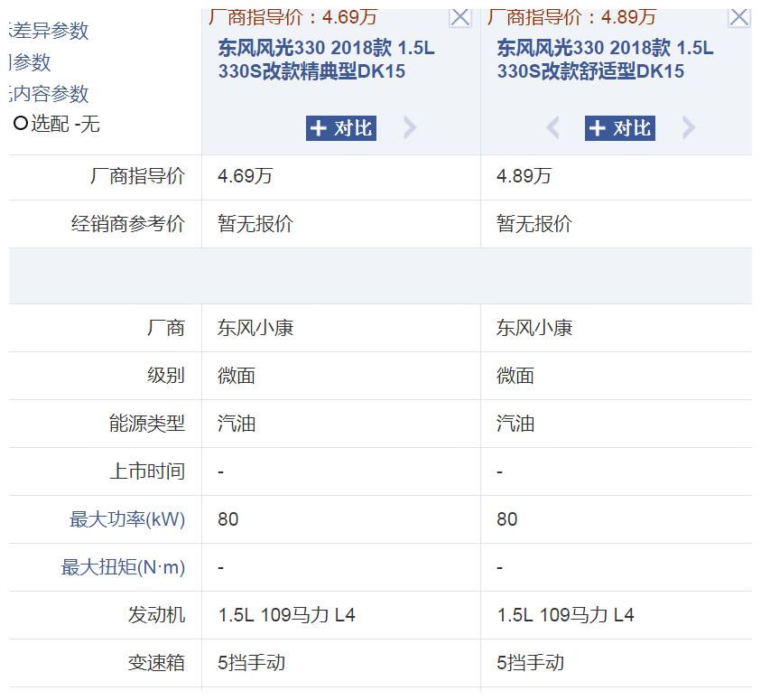This screenshot has height=700, width=761.
Task: Click the 上市时间 row label
Action: click(147, 471)
